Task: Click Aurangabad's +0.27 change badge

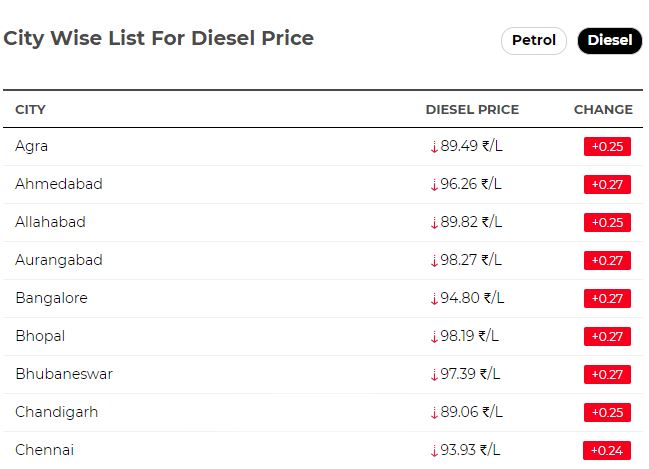Action: [607, 260]
